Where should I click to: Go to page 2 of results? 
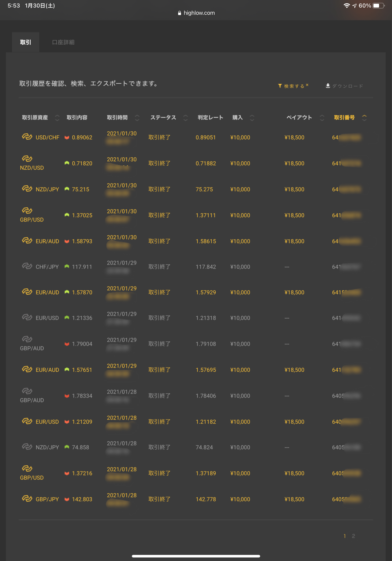point(353,536)
